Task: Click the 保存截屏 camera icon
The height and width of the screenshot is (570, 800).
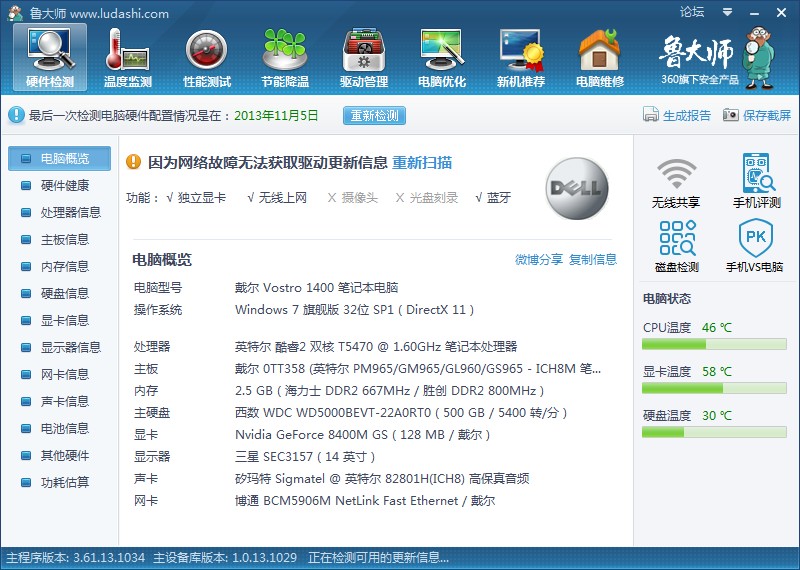Action: tap(731, 115)
